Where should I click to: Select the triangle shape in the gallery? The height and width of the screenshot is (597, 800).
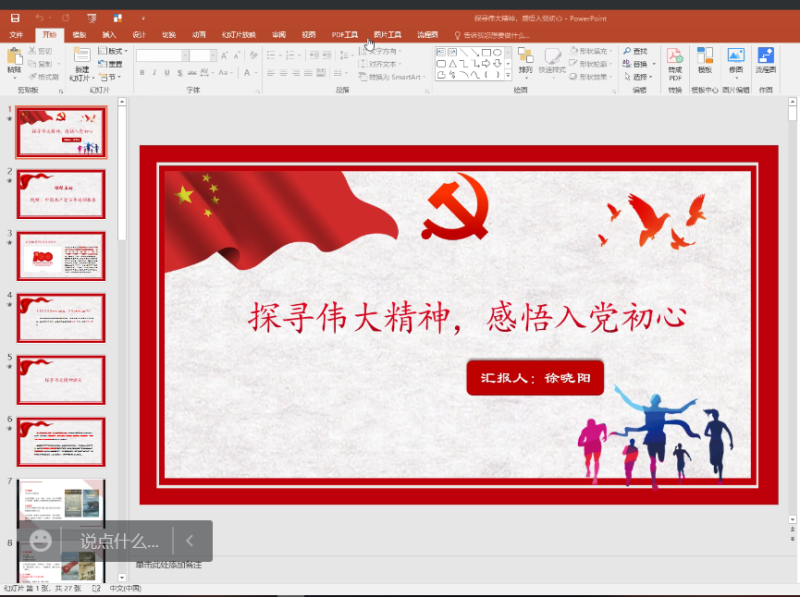pos(453,64)
